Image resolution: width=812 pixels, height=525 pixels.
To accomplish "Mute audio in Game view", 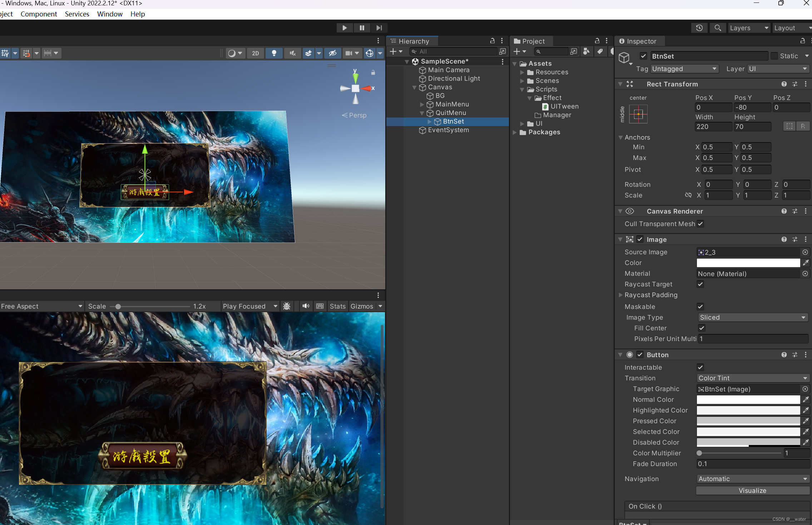I will (306, 306).
